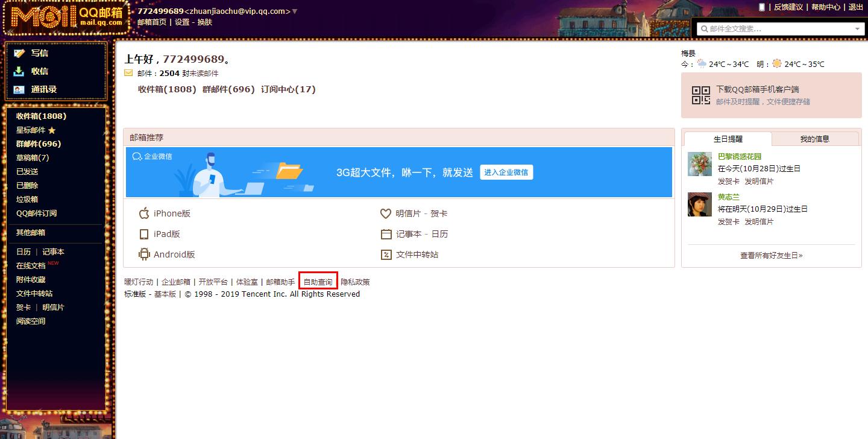Click 发贺卡 for 巴黎诱惑花园
The image size is (868, 439).
pyautogui.click(x=728, y=181)
